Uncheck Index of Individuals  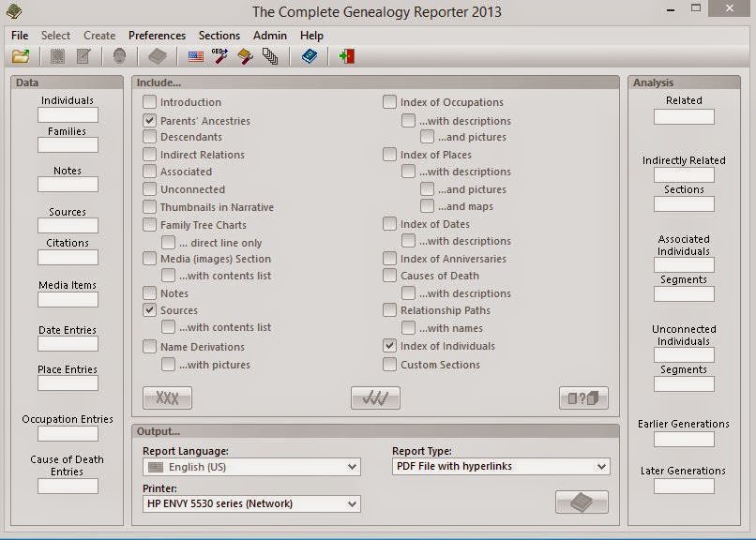[x=389, y=345]
